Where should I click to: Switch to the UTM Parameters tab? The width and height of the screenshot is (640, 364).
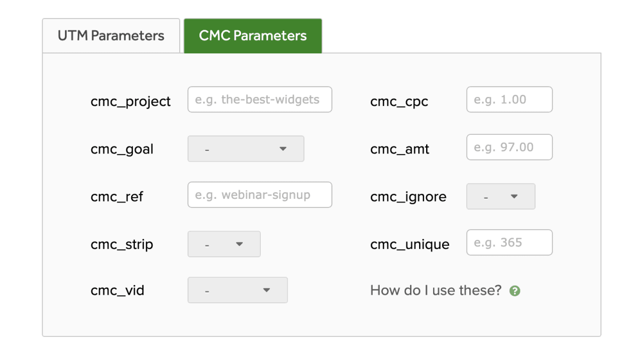(x=111, y=36)
